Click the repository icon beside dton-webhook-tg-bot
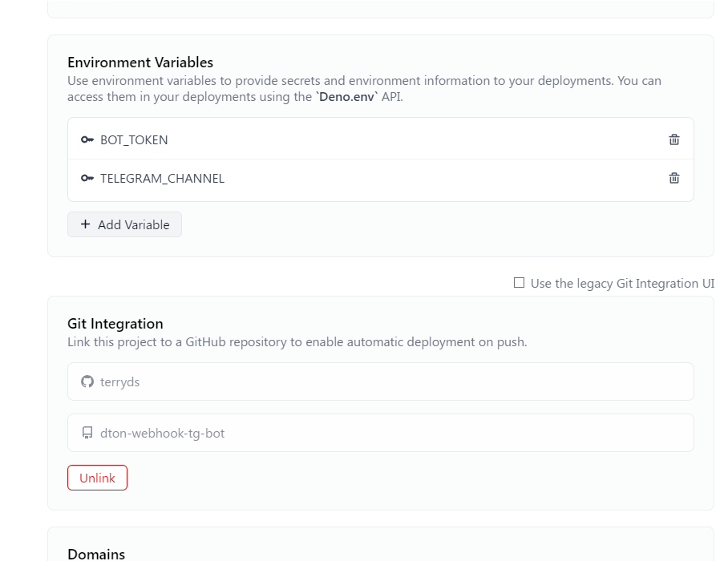Image resolution: width=728 pixels, height=561 pixels. (87, 433)
